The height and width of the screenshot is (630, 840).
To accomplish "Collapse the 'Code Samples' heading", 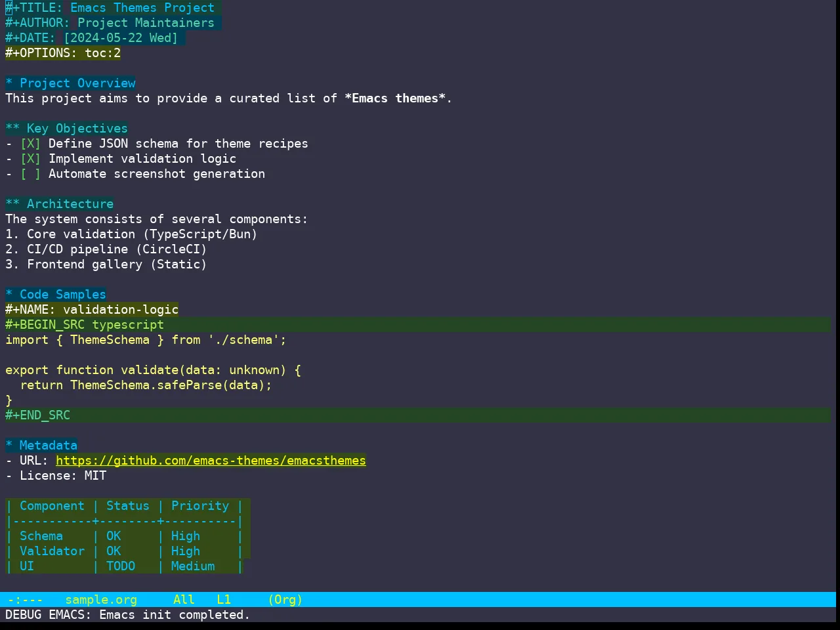I will (x=56, y=295).
